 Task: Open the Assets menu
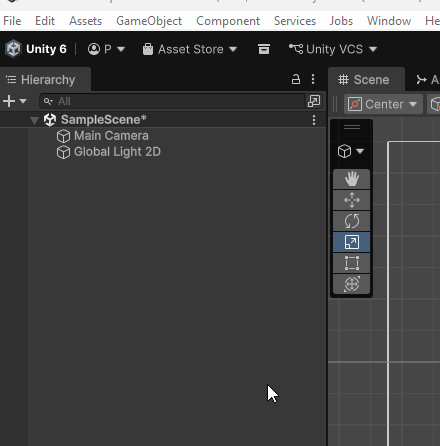(x=85, y=21)
